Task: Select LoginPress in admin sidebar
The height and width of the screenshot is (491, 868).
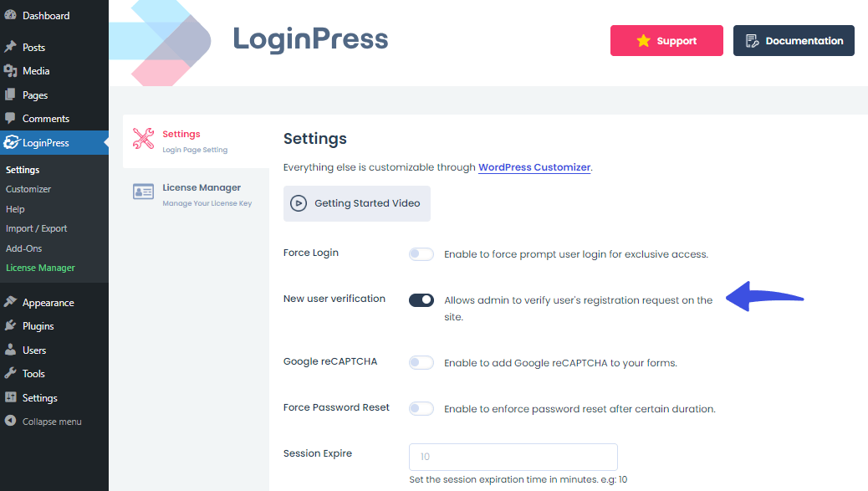Action: pyautogui.click(x=54, y=143)
